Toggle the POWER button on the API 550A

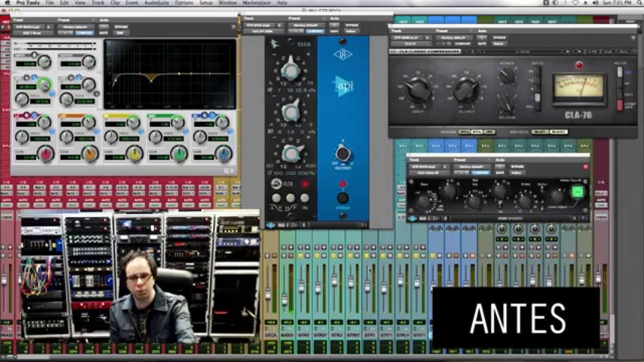343,198
